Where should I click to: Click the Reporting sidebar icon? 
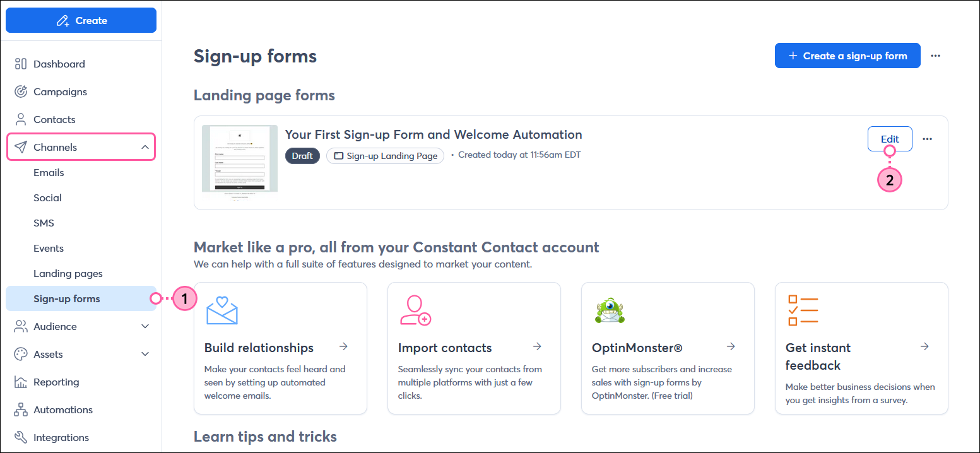tap(21, 382)
